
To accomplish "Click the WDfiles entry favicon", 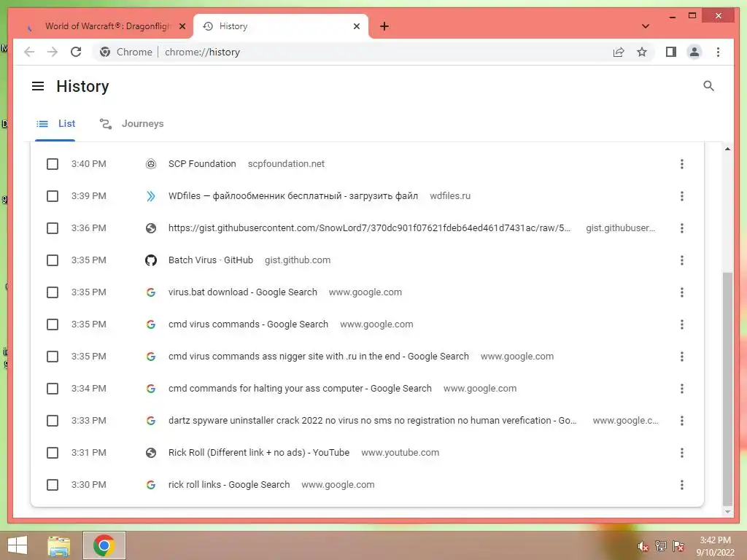I will click(x=150, y=196).
